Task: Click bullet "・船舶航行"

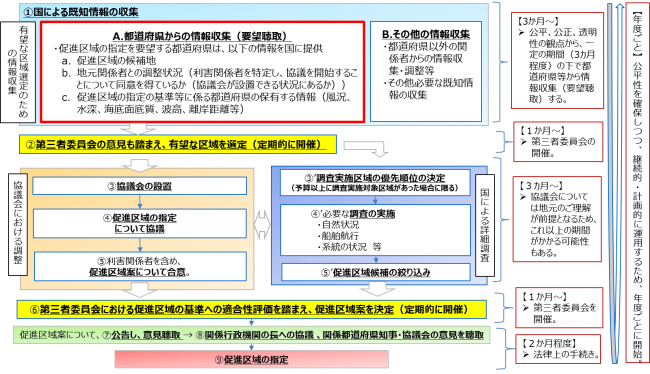Action: [x=338, y=236]
